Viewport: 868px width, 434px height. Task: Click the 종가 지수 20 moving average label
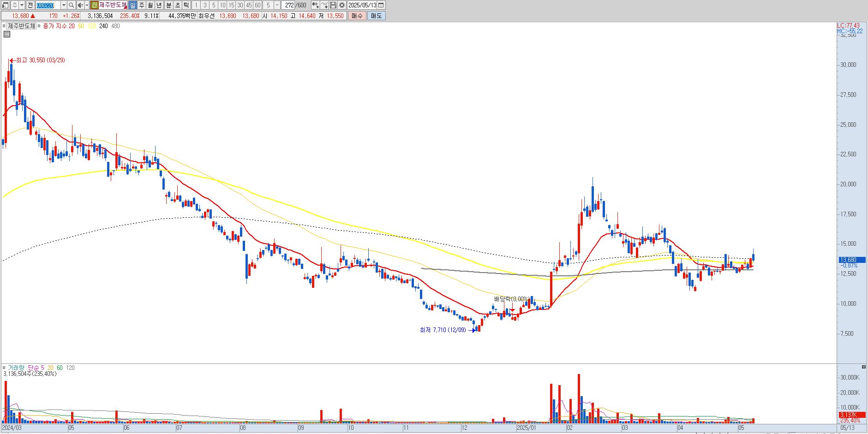click(x=59, y=26)
